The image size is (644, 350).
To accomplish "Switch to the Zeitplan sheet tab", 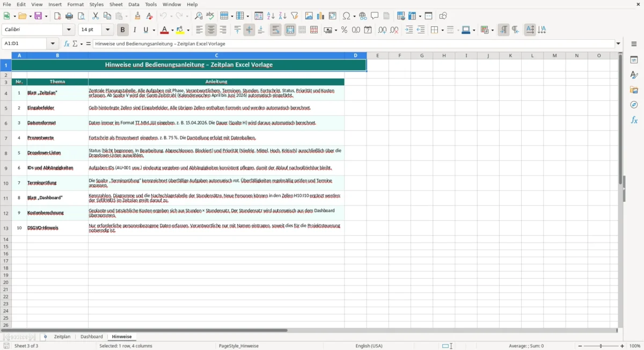I will pyautogui.click(x=62, y=337).
